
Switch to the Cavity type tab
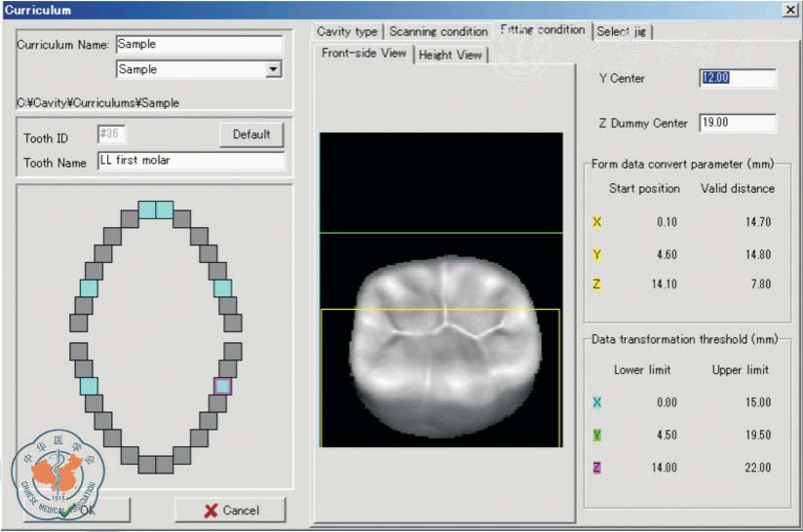[347, 32]
